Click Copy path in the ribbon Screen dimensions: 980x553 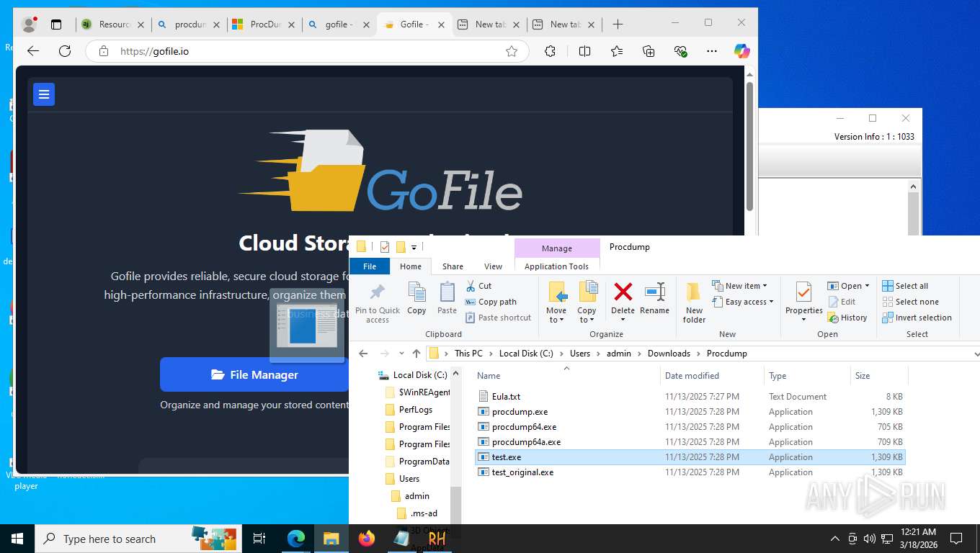pos(491,302)
